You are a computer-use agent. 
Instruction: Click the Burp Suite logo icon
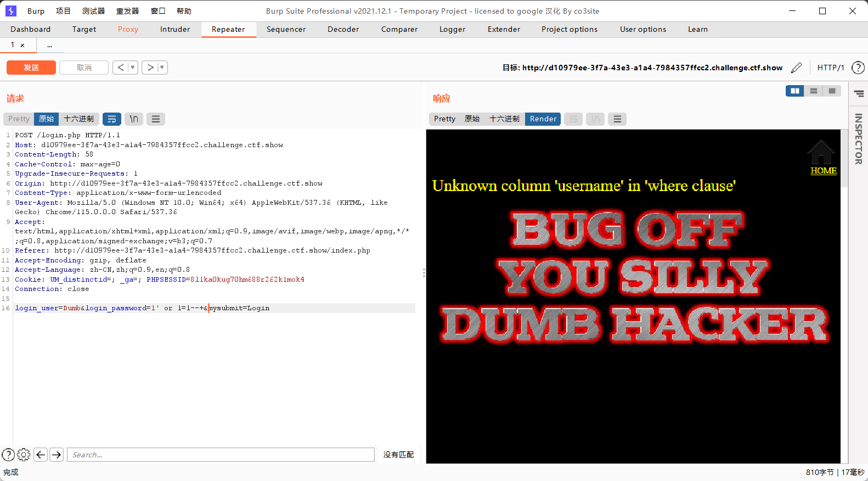coord(11,10)
